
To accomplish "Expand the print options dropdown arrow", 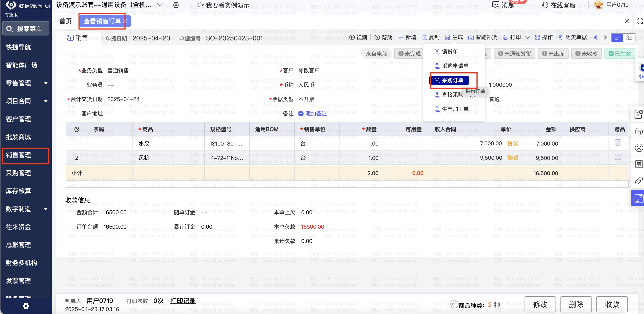I will pos(527,38).
